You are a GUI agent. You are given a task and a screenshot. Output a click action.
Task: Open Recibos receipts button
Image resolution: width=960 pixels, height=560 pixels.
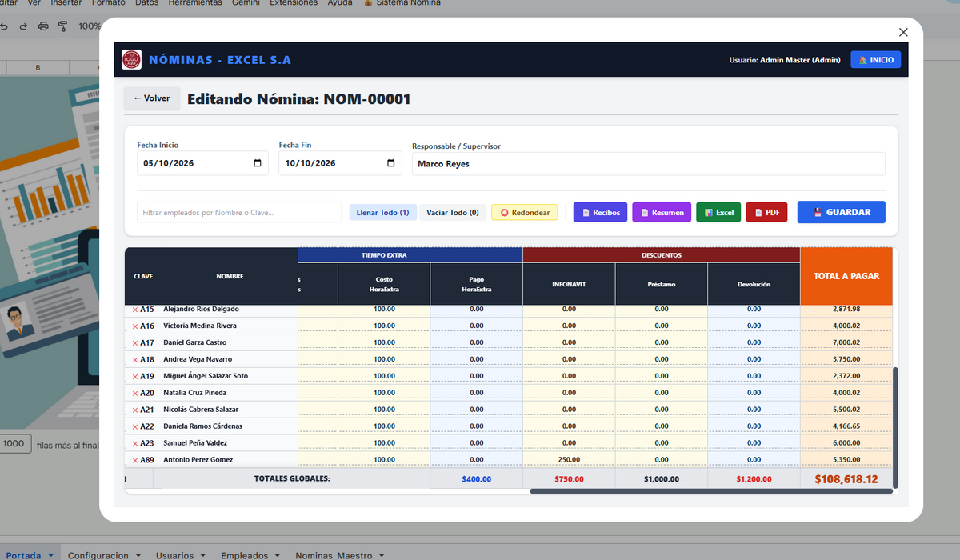[x=600, y=212]
